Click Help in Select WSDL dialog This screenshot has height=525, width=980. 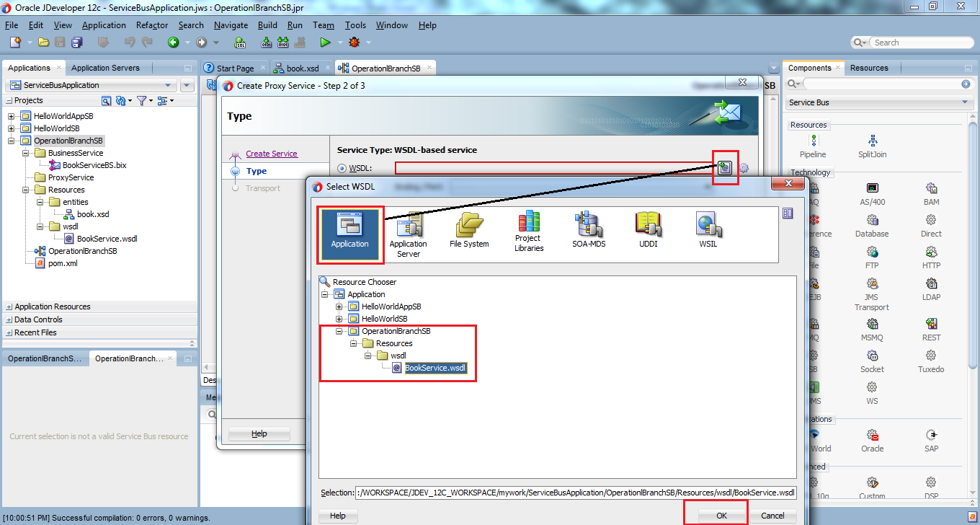(338, 516)
